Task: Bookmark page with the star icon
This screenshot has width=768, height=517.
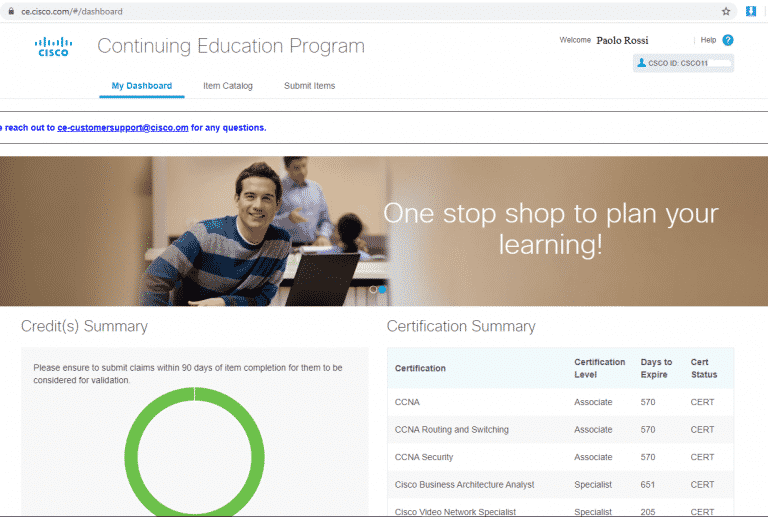Action: point(726,11)
